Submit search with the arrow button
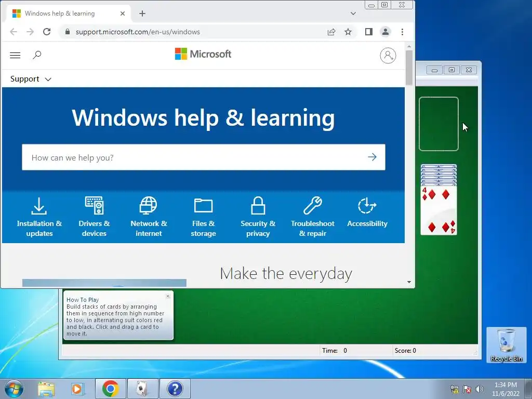532x399 pixels. click(372, 157)
